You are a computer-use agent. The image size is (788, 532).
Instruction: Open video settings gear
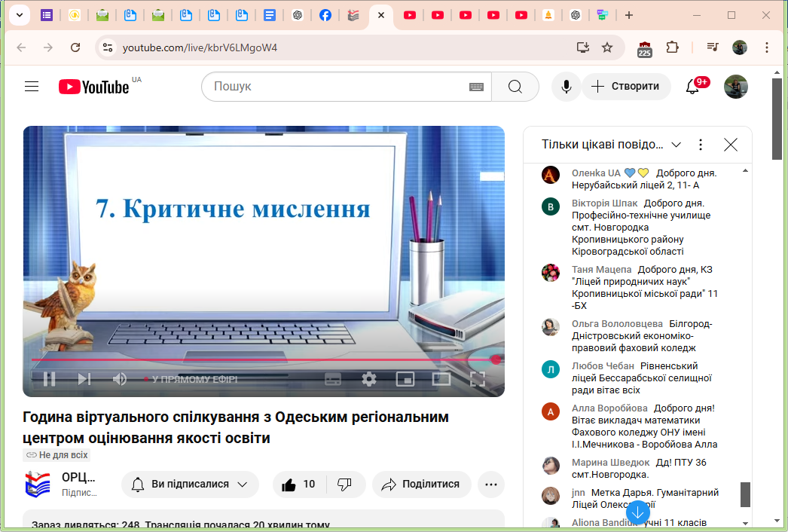point(368,379)
